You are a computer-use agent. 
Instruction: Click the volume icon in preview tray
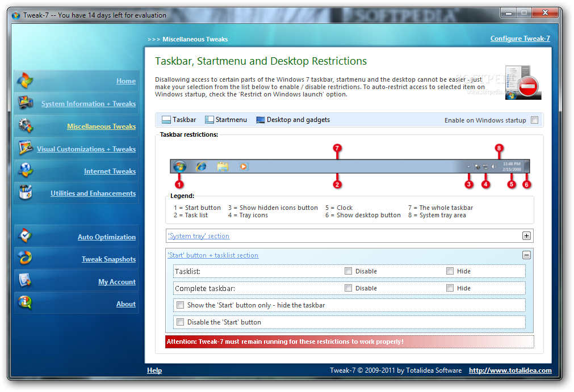click(x=494, y=167)
